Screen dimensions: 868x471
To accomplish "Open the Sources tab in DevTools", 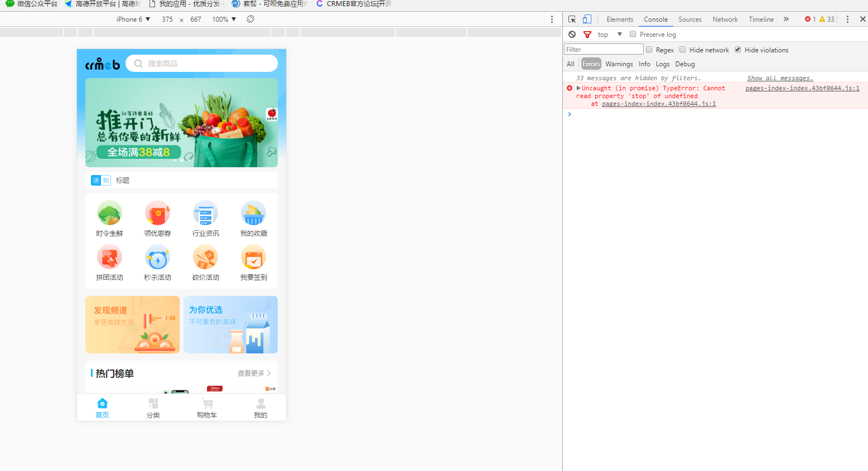I will click(690, 20).
